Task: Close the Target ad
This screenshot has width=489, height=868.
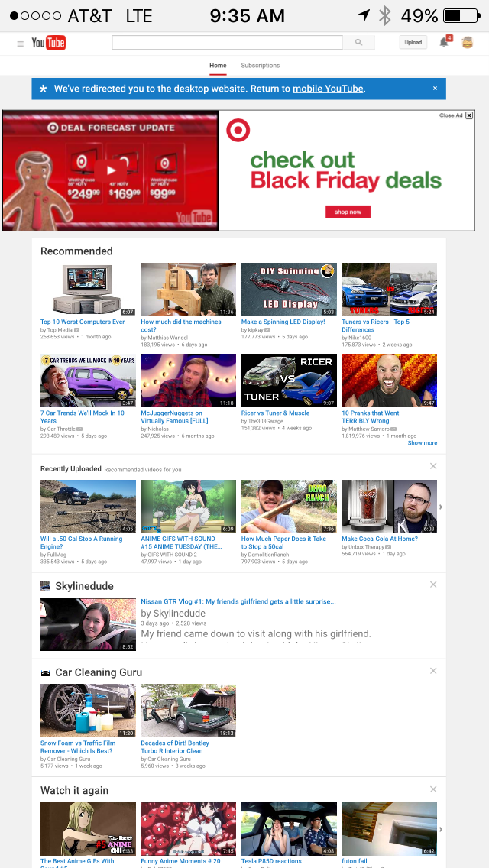Action: pyautogui.click(x=469, y=115)
